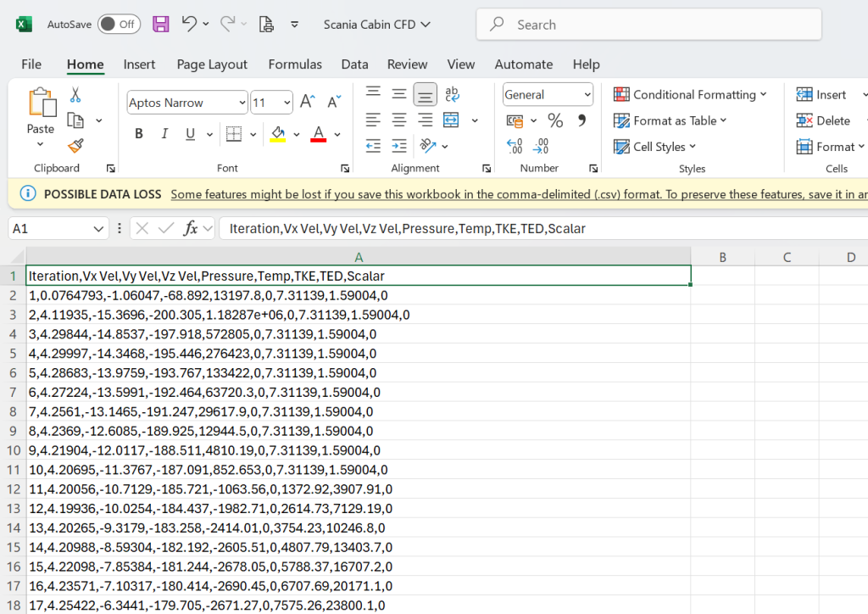Click the yellow Fill Color swatch
The height and width of the screenshot is (614, 868).
(277, 134)
